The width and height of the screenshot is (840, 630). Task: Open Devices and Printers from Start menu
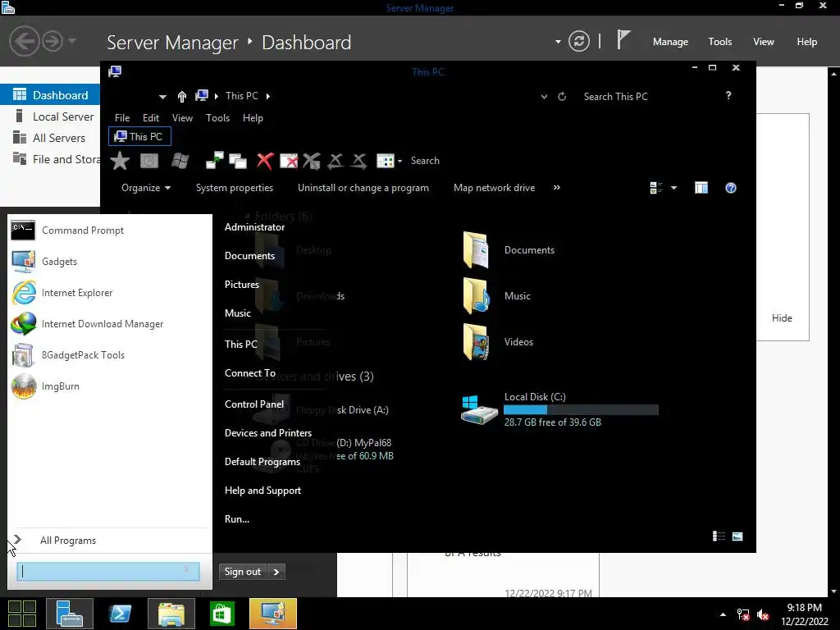268,433
